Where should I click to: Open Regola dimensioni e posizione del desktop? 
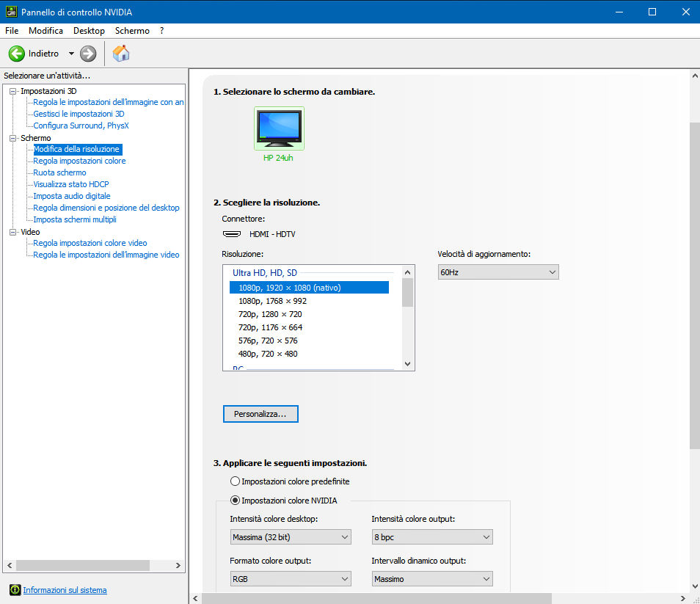(106, 208)
